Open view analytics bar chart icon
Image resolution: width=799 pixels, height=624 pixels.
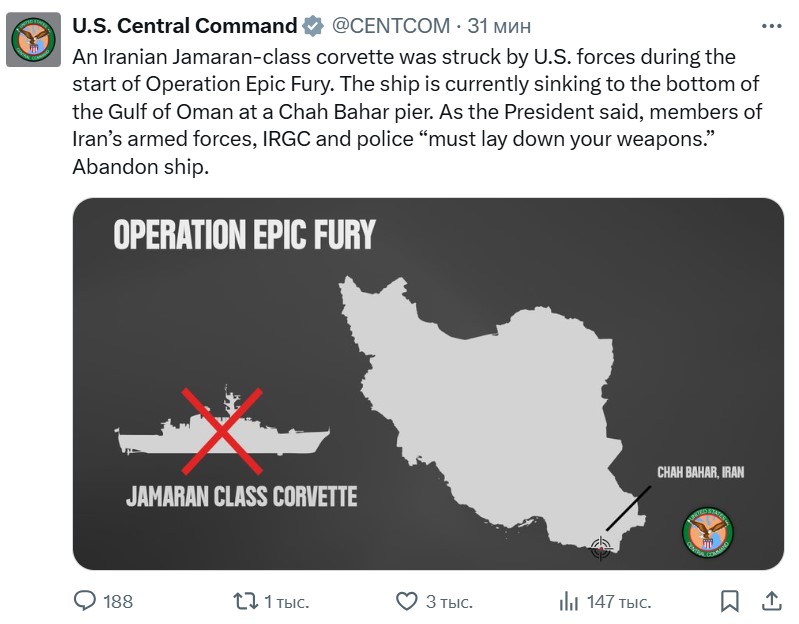569,601
